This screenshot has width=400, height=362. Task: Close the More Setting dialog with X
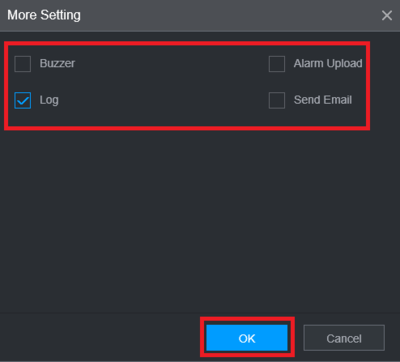click(x=387, y=15)
